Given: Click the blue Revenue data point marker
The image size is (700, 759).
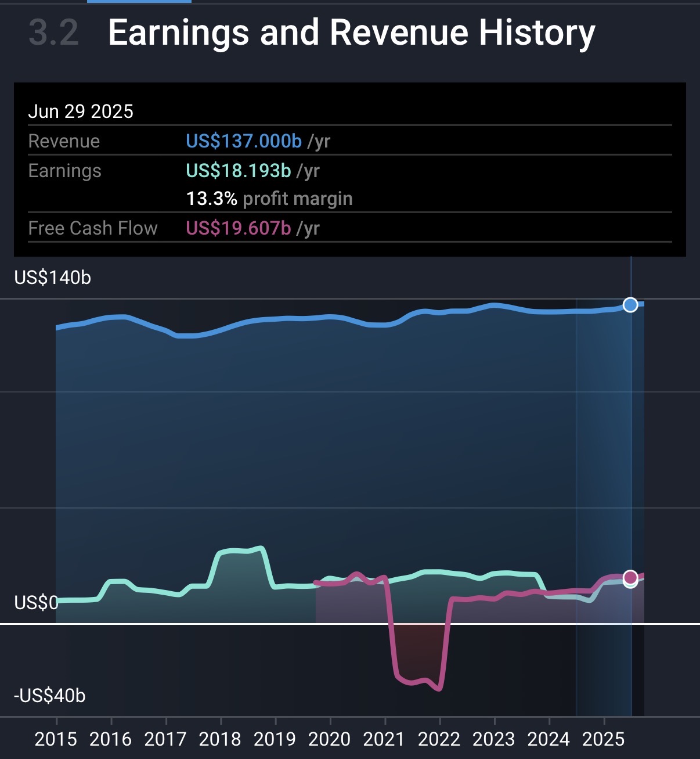Looking at the screenshot, I should coord(630,305).
